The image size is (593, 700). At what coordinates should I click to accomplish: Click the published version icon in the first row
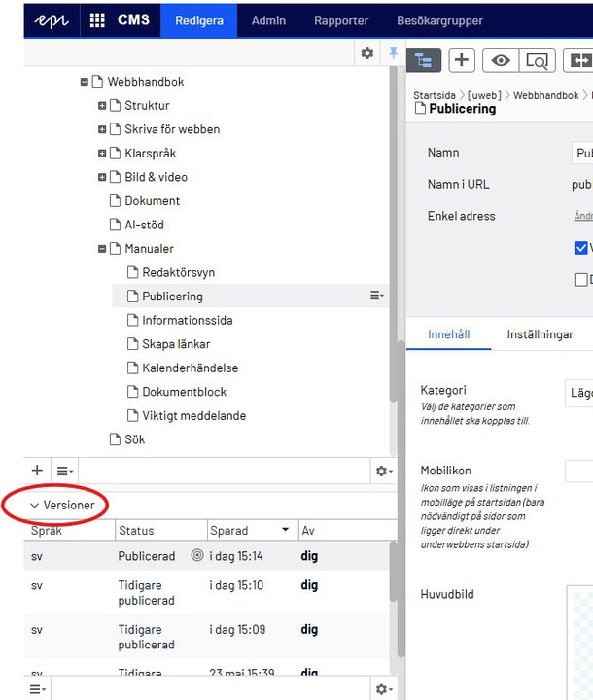(197, 555)
